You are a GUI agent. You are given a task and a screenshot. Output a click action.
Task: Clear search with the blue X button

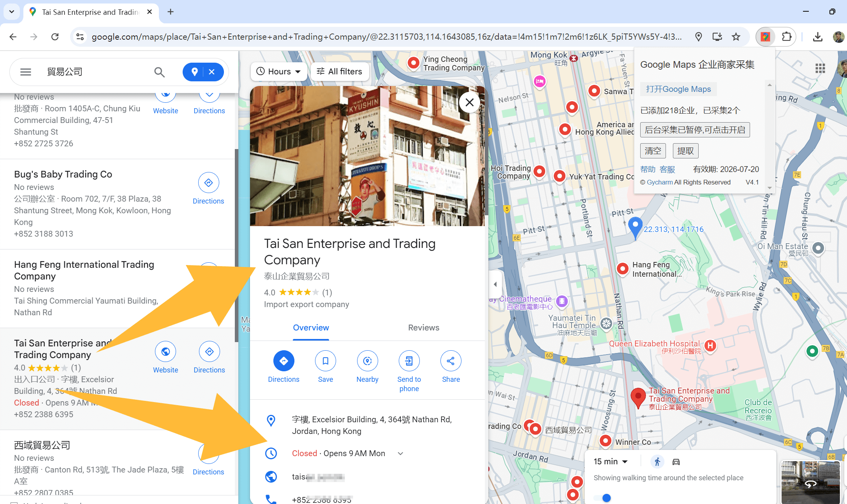[x=212, y=72]
